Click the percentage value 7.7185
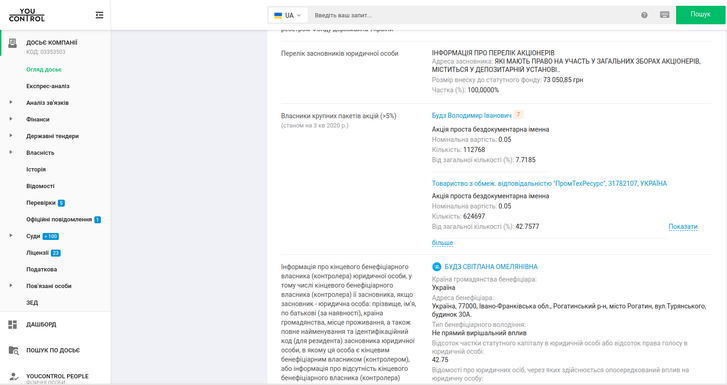The image size is (727, 385). (x=525, y=160)
